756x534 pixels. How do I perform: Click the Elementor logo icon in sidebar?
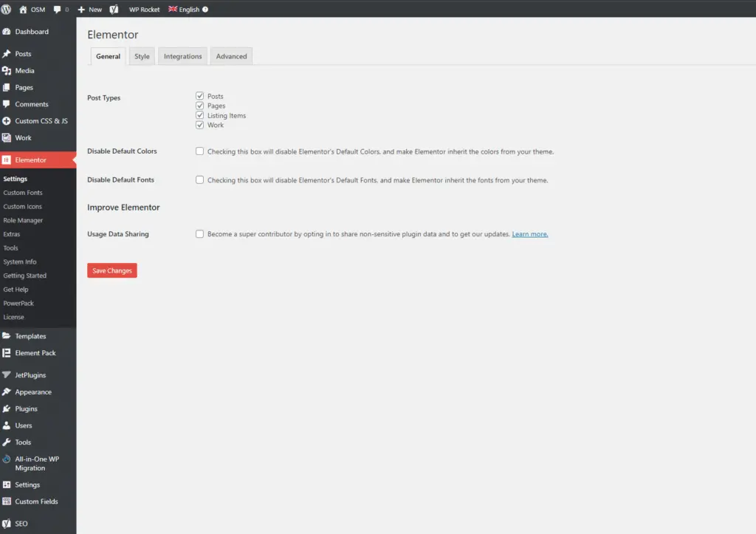point(6,160)
